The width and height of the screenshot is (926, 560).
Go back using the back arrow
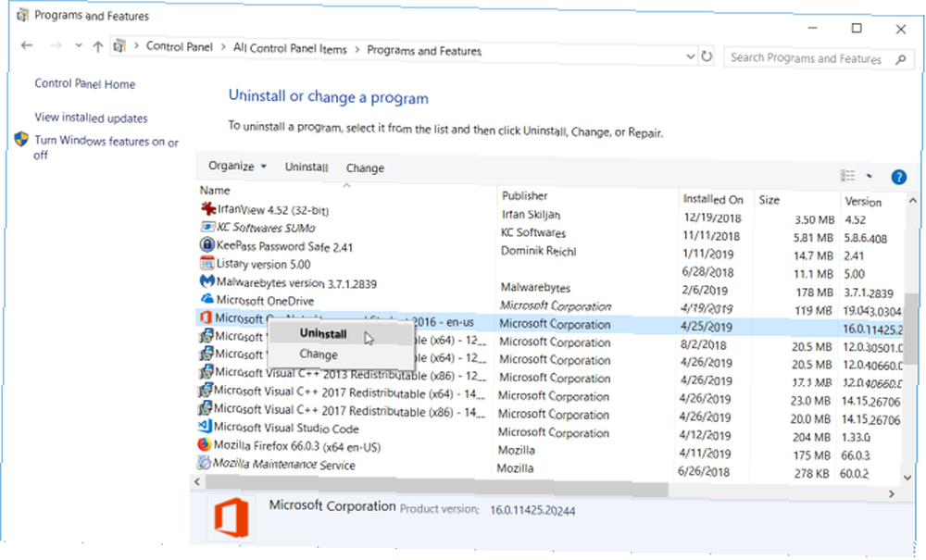(x=27, y=44)
